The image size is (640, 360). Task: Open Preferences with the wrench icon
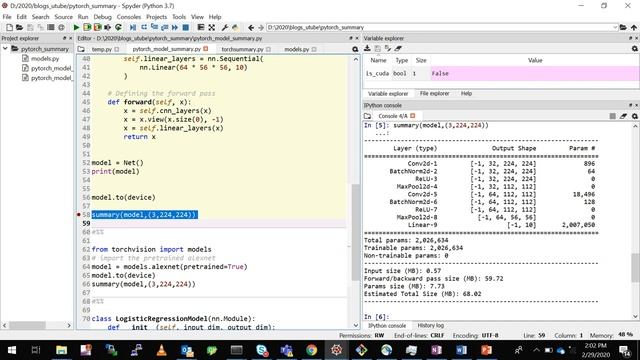pos(224,27)
